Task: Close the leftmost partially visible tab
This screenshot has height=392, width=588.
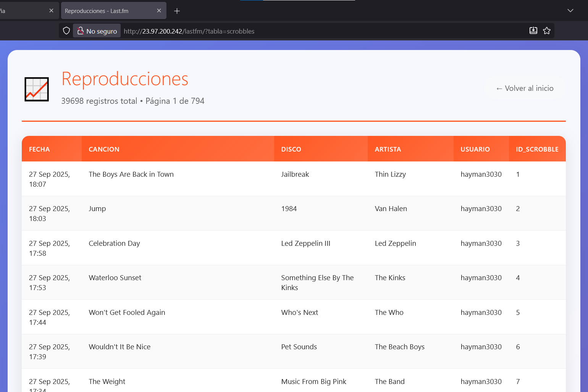Action: click(x=51, y=11)
